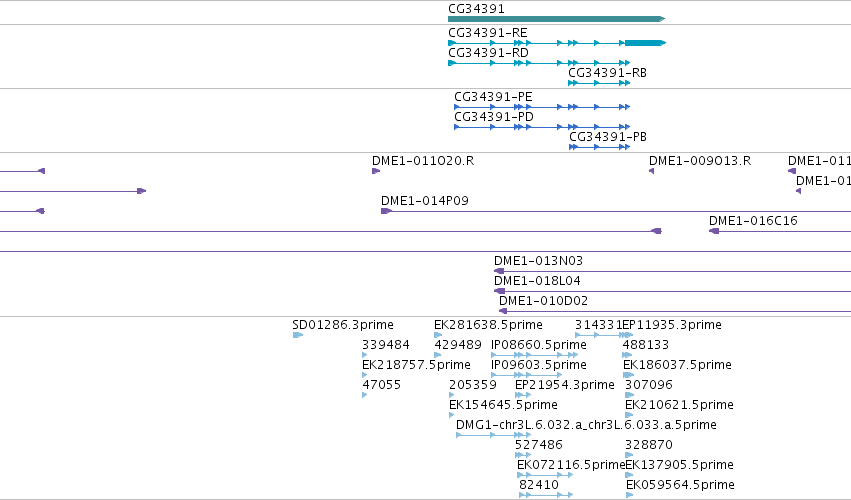Screen dimensions: 851x500
Task: Click the arrow glyph under DME1-011O20.R
Action: 376,172
